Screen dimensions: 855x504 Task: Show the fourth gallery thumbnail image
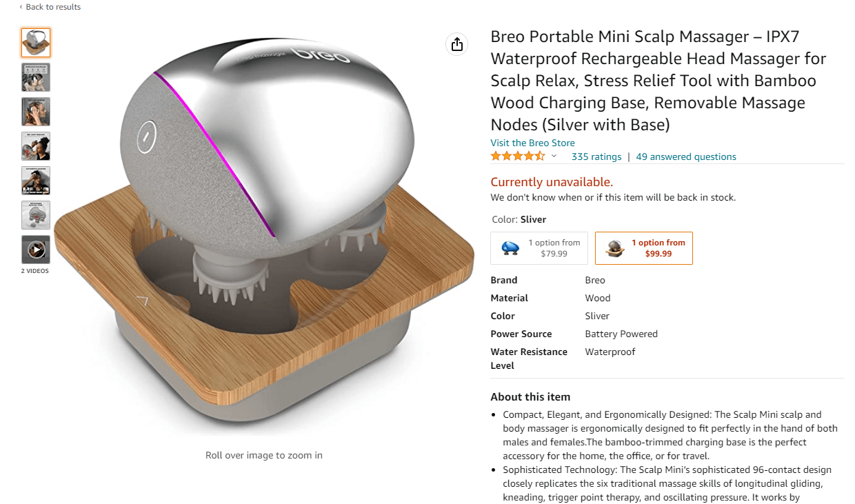(36, 146)
